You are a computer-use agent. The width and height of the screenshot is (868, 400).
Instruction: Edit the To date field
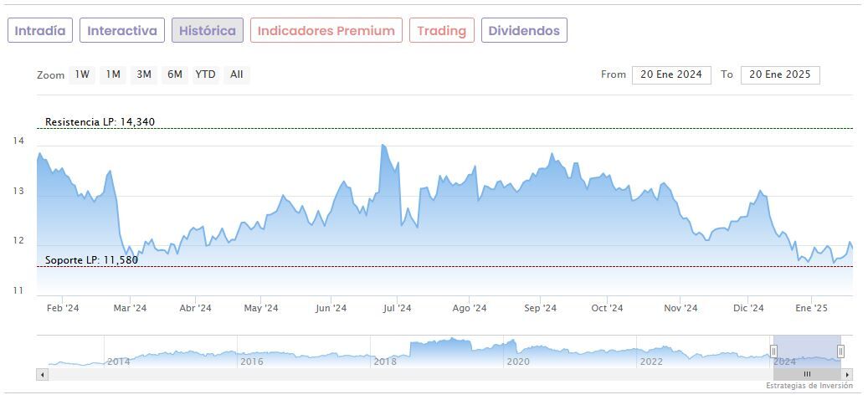click(780, 74)
